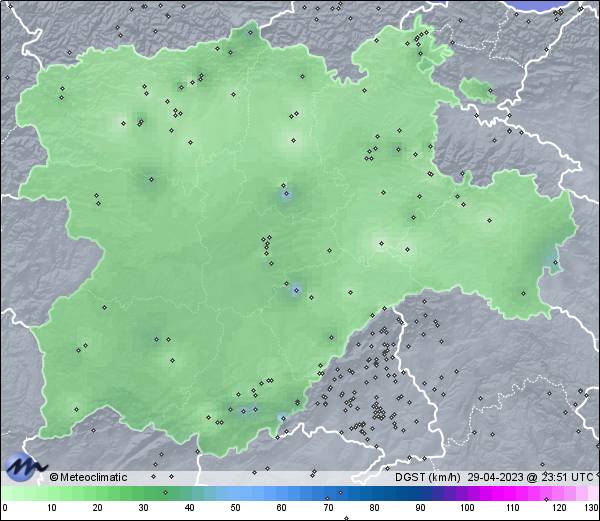Select the lone station in the southeastern green lobe

523,293
